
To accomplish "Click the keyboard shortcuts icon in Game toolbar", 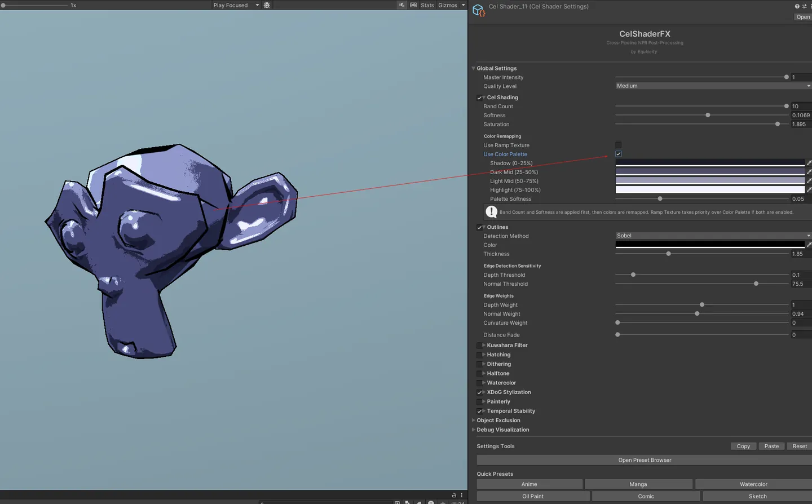I will (413, 5).
